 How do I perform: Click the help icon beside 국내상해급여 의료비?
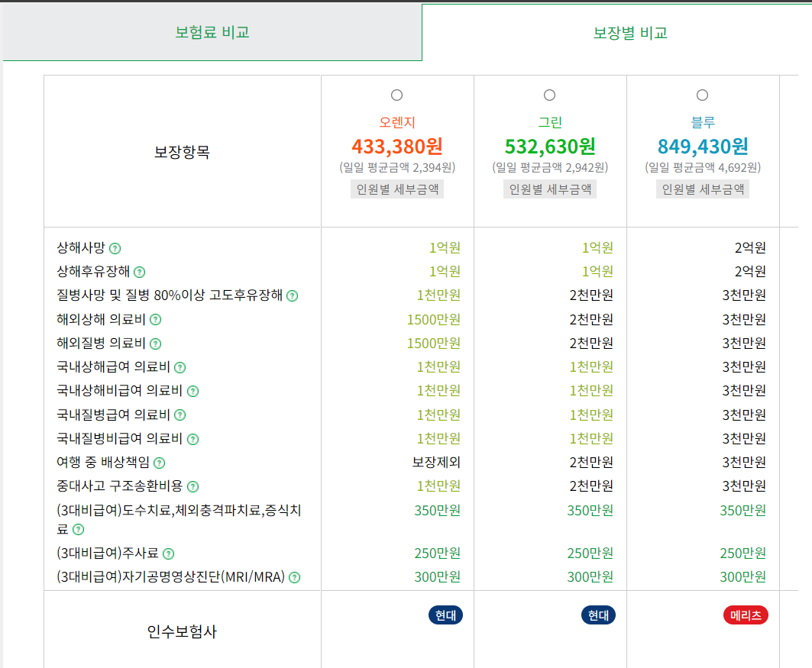pyautogui.click(x=180, y=369)
